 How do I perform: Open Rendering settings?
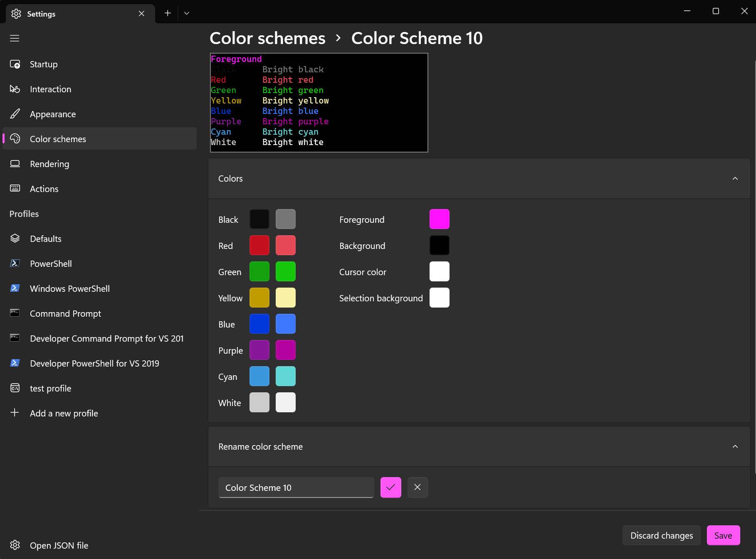(x=99, y=164)
